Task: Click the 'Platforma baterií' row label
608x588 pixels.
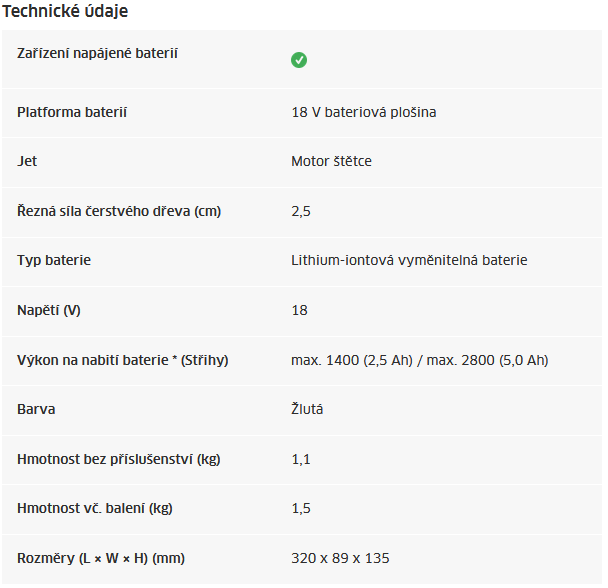Action: (x=72, y=112)
